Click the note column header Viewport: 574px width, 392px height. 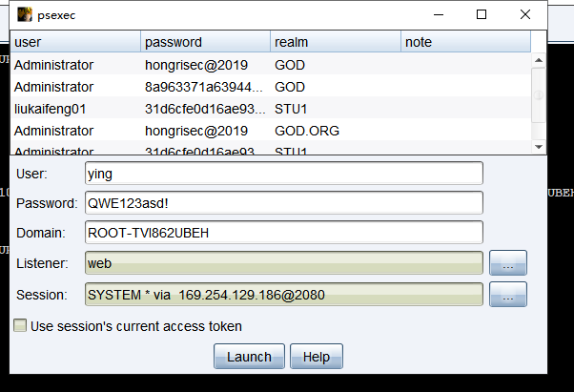[x=464, y=42]
